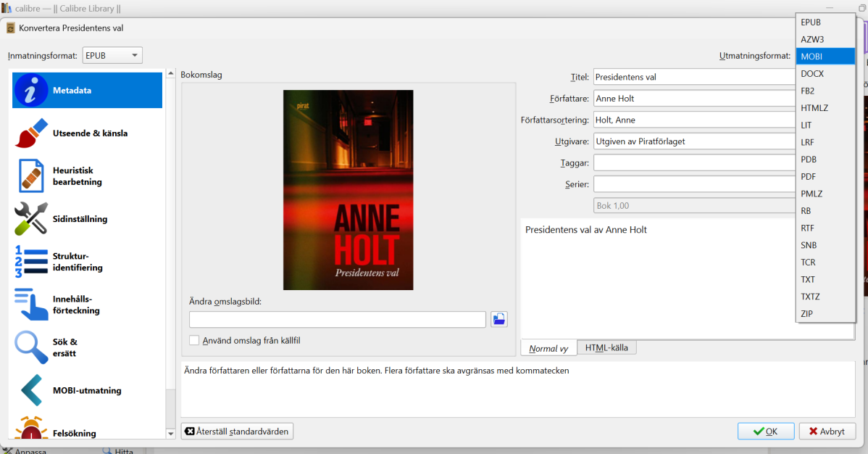Click the convert dialog icon beside Konvertera title
This screenshot has width=868, height=454.
pos(11,28)
